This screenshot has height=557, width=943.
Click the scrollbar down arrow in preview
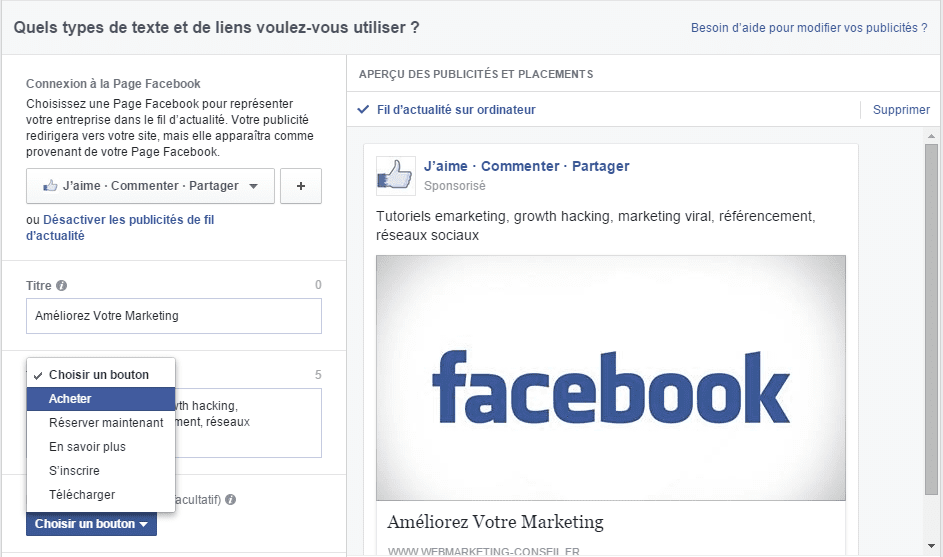coord(932,546)
